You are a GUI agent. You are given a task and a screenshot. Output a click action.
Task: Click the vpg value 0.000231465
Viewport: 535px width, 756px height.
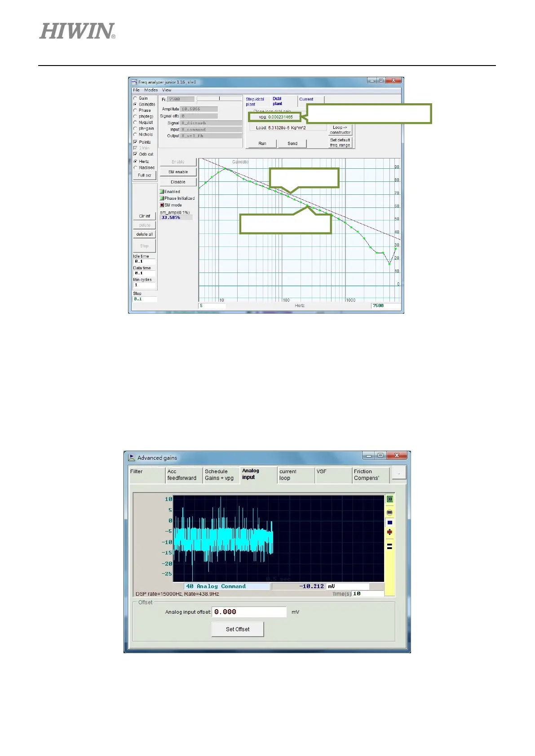coord(280,117)
